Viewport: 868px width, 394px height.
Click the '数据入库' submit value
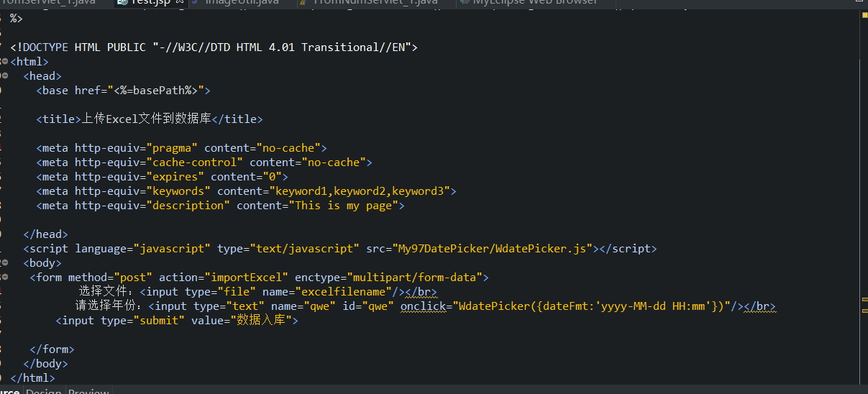coord(262,321)
